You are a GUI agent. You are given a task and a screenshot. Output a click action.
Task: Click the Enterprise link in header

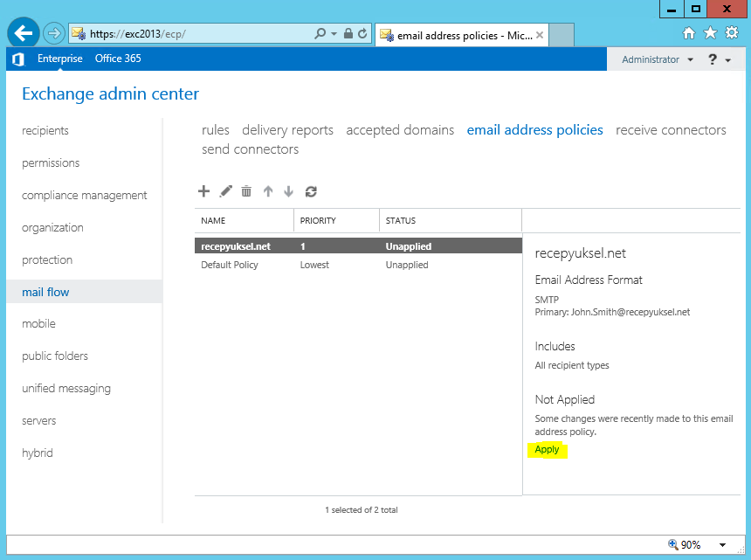tap(60, 59)
